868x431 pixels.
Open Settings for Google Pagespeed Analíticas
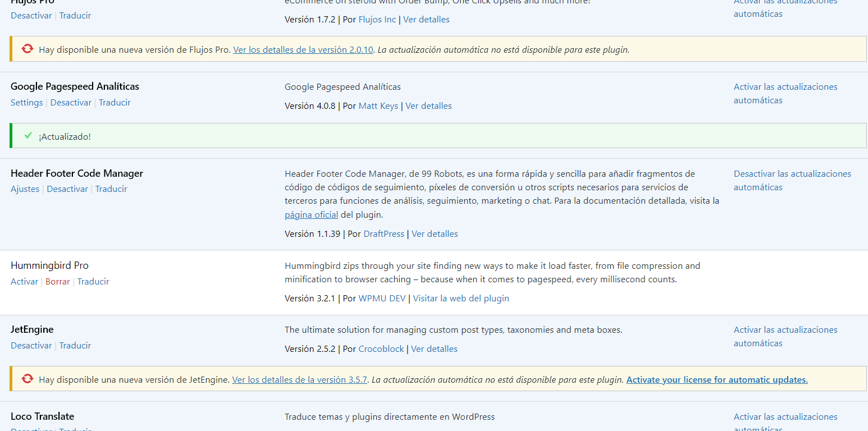point(27,102)
